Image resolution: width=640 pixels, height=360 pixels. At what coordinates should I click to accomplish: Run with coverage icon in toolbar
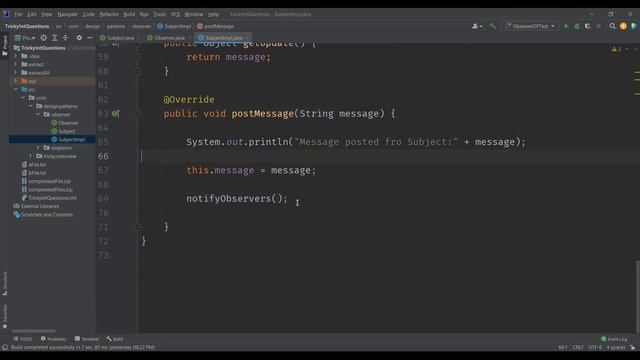pos(587,26)
